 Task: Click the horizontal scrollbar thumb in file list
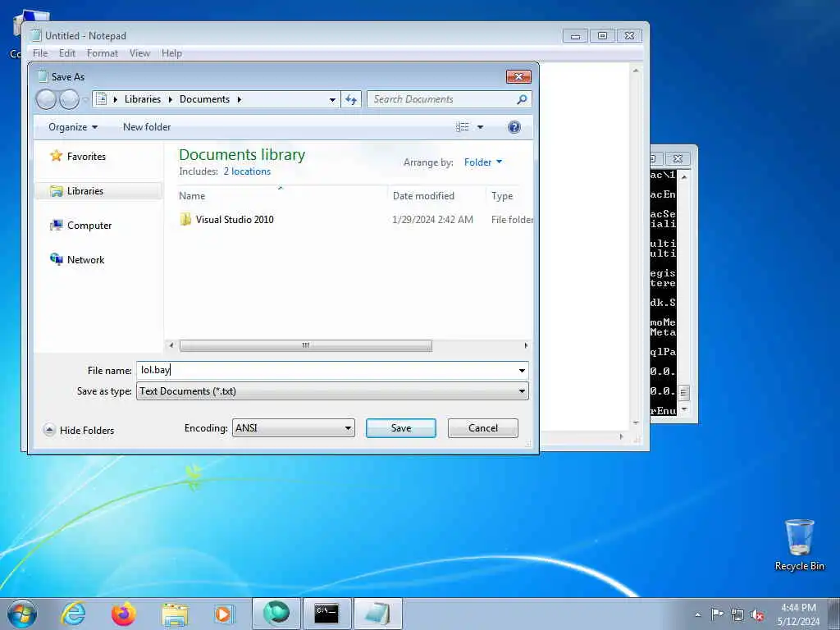point(305,345)
